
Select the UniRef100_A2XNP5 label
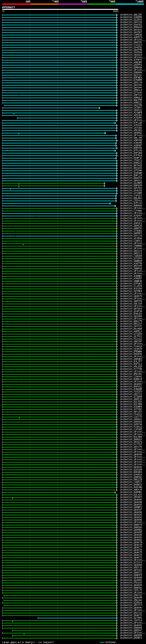pos(131,113)
